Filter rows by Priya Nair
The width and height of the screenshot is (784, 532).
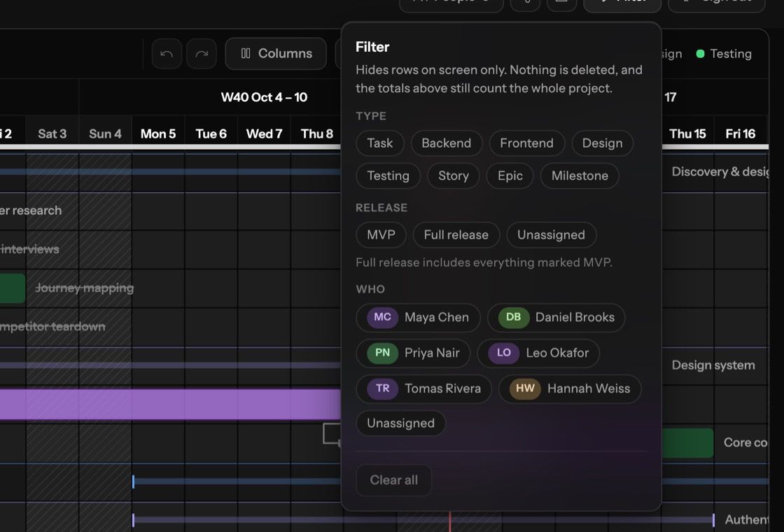(413, 353)
